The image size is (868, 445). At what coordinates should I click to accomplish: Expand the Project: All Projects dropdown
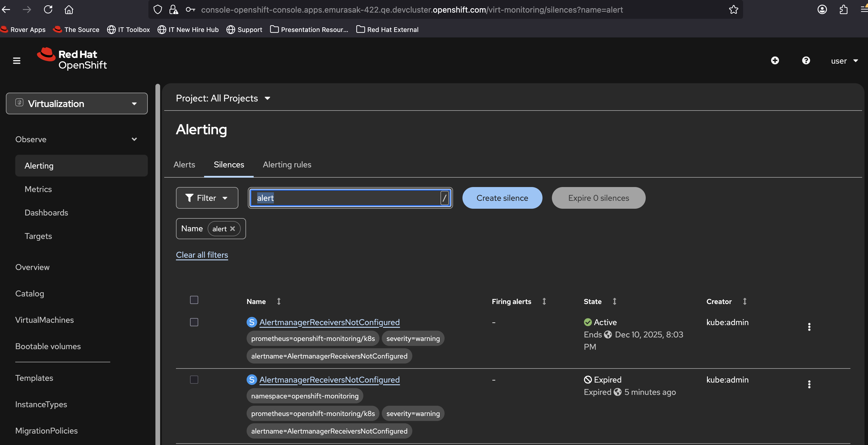coord(223,98)
